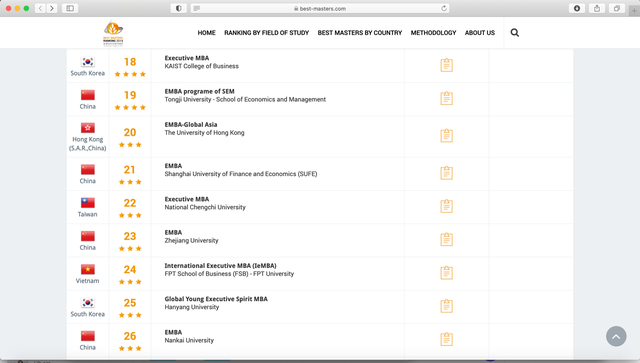Open details icon for EMBA-Global Asia row

click(x=446, y=136)
